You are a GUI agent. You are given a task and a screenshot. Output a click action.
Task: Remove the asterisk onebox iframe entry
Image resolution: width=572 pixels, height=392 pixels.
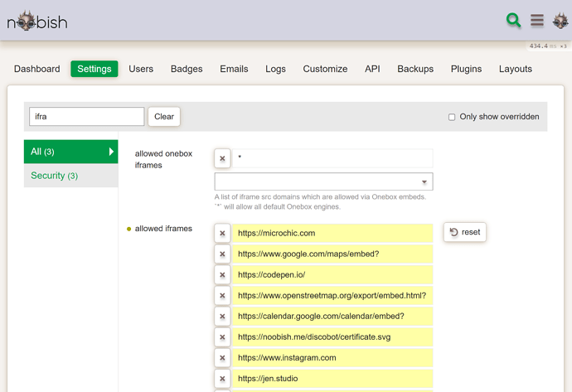pyautogui.click(x=222, y=158)
